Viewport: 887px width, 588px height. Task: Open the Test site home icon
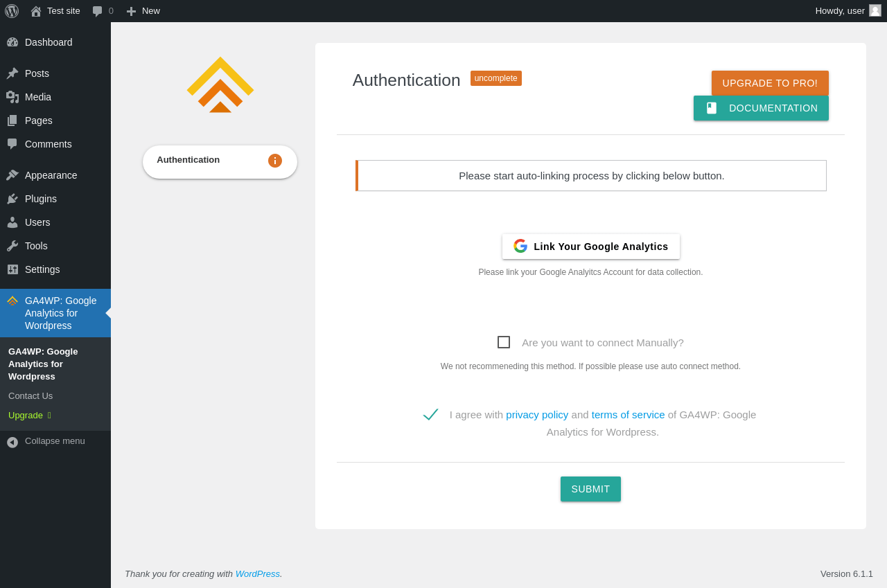click(x=36, y=11)
